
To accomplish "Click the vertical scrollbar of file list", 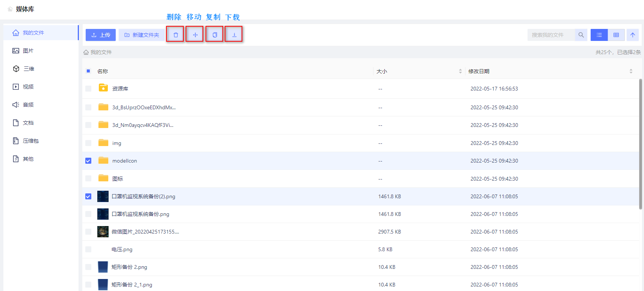I will coord(641,144).
